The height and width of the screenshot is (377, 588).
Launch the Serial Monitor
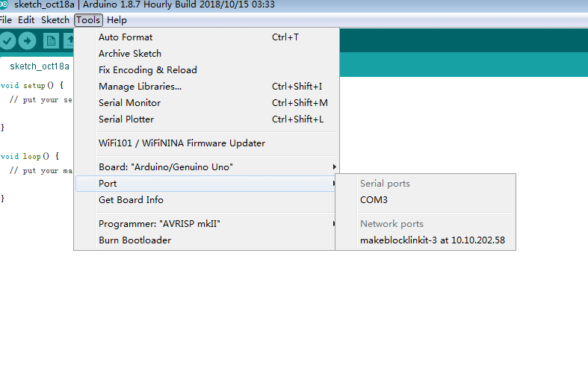tap(207, 103)
